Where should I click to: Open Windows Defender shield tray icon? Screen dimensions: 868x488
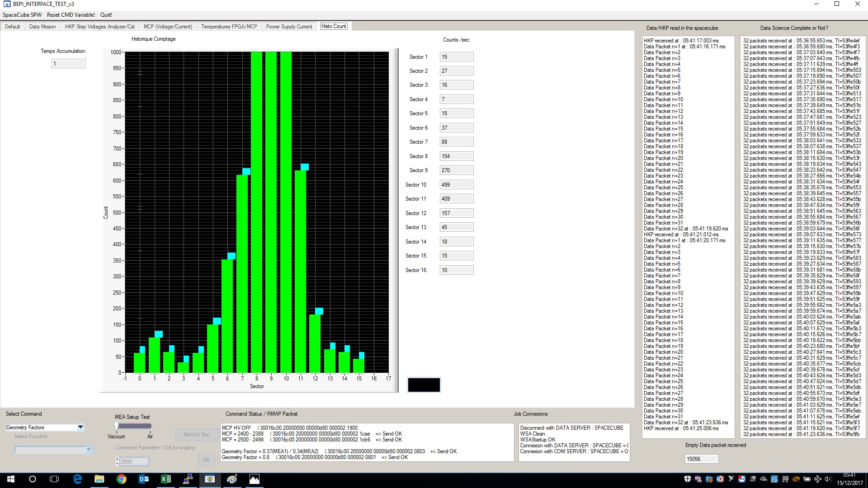(x=688, y=479)
